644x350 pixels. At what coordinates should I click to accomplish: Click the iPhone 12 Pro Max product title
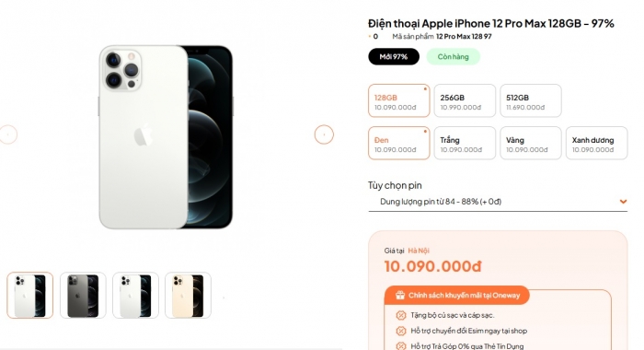pyautogui.click(x=490, y=23)
